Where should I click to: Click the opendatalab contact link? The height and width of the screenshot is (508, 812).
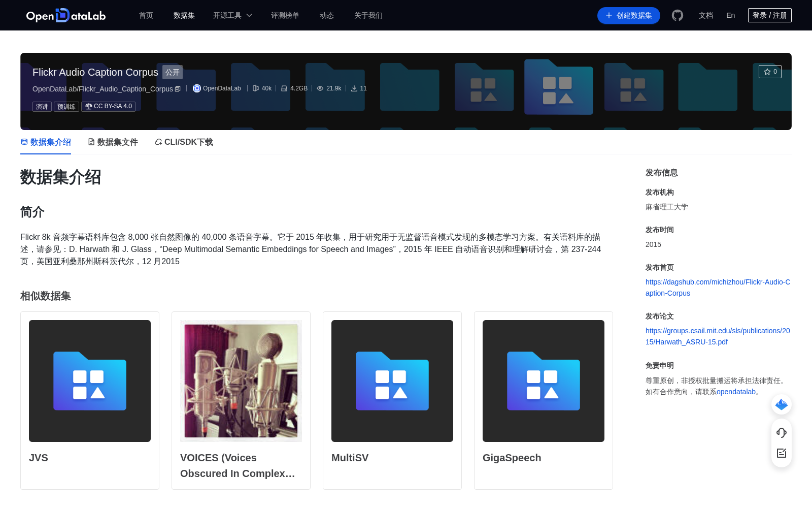click(x=736, y=392)
